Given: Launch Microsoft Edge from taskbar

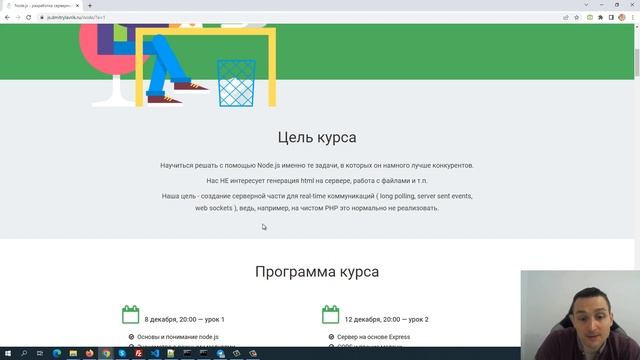Looking at the screenshot, I should tap(57, 353).
